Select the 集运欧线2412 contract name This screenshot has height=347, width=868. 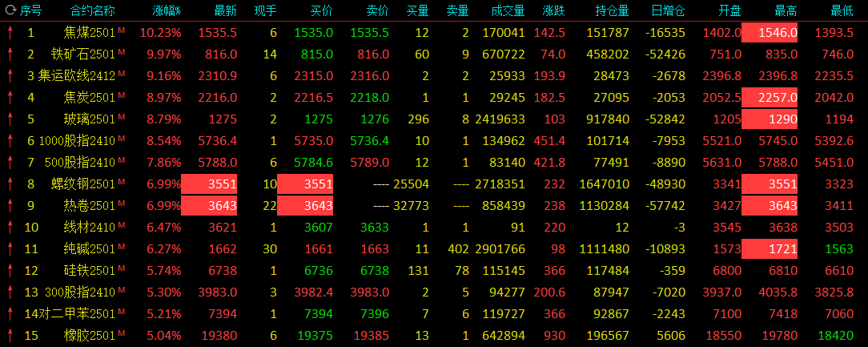77,76
